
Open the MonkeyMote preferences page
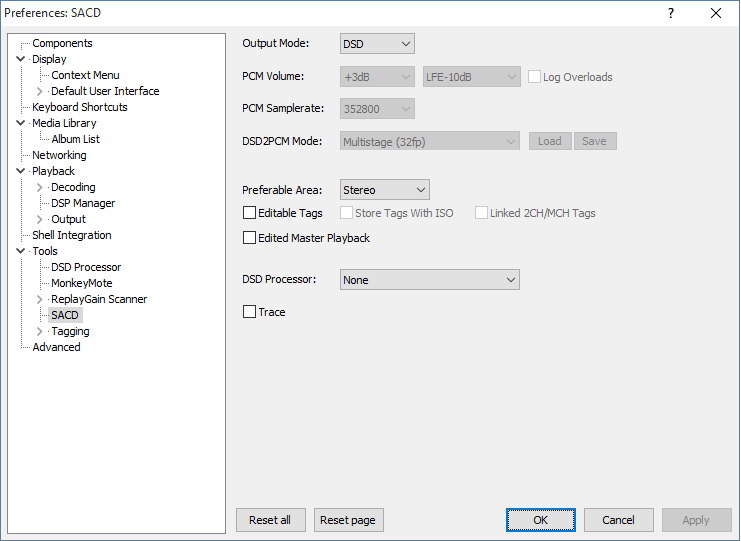[x=82, y=283]
